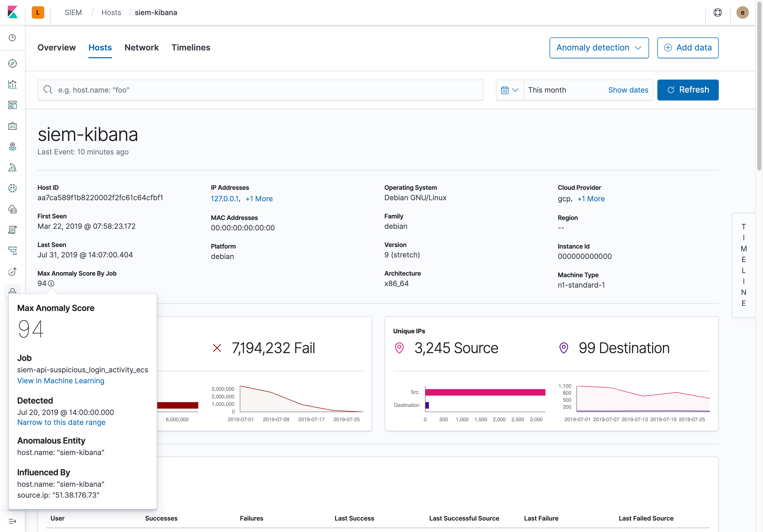Open the help menu lifebuoy icon
This screenshot has height=532, width=763.
[x=717, y=13]
